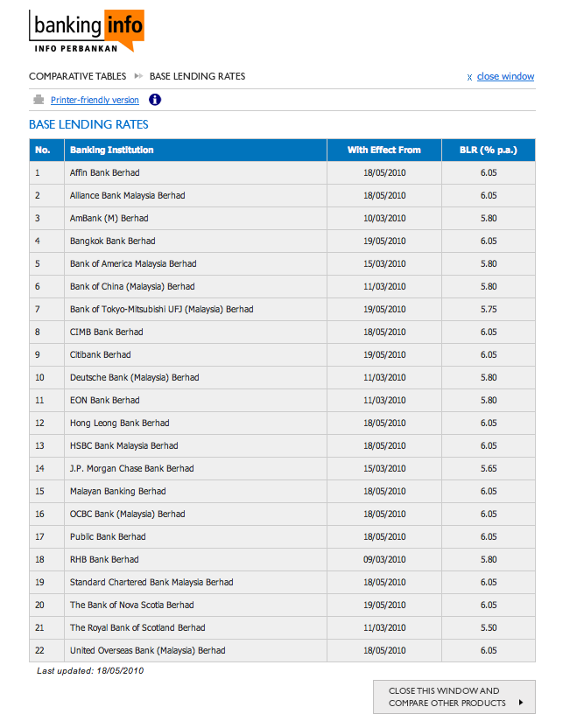Click the 6.05 BLR value for Affin Bank
Viewport: 563px width, 728px height.
[x=489, y=172]
